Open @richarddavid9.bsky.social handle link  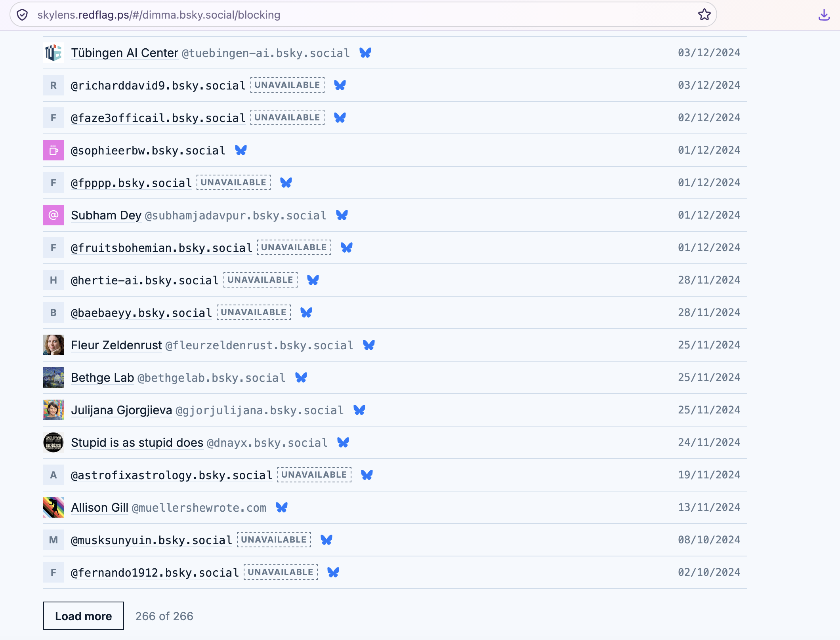pos(158,86)
